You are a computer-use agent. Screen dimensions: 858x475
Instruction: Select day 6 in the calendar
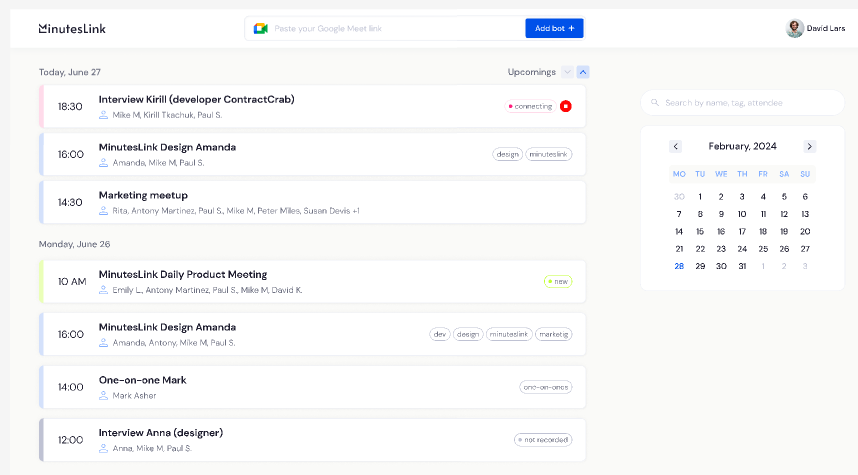(805, 196)
